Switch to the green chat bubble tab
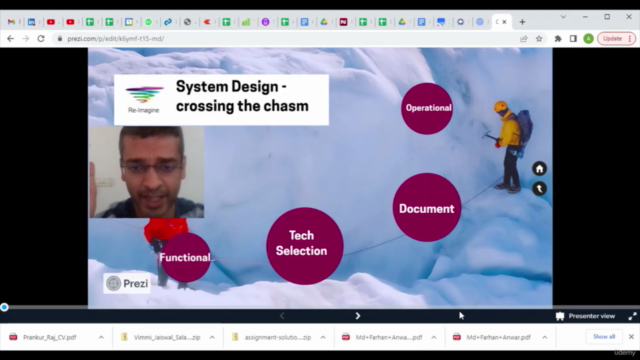 149,22
